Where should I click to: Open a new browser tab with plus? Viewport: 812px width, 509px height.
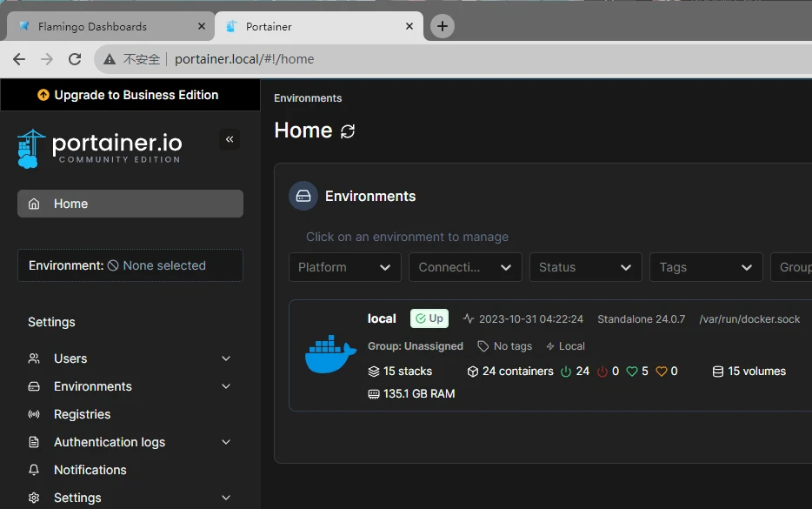coord(443,26)
